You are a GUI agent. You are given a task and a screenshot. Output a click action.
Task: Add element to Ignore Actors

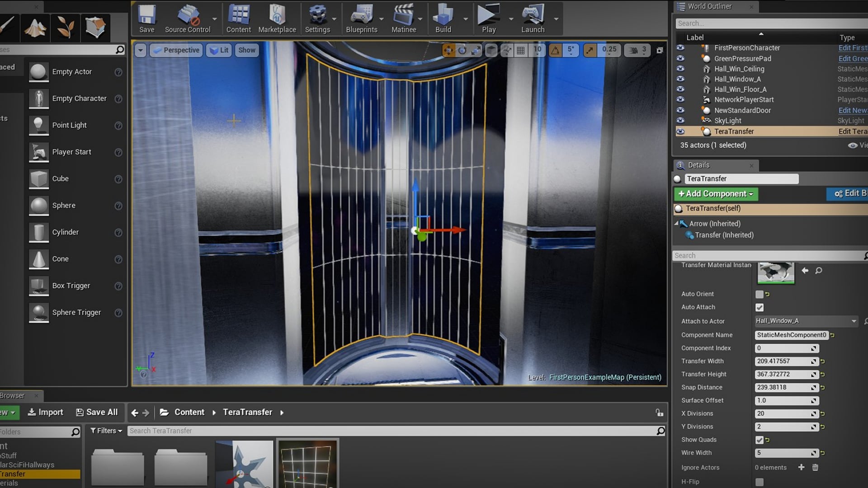(x=801, y=467)
